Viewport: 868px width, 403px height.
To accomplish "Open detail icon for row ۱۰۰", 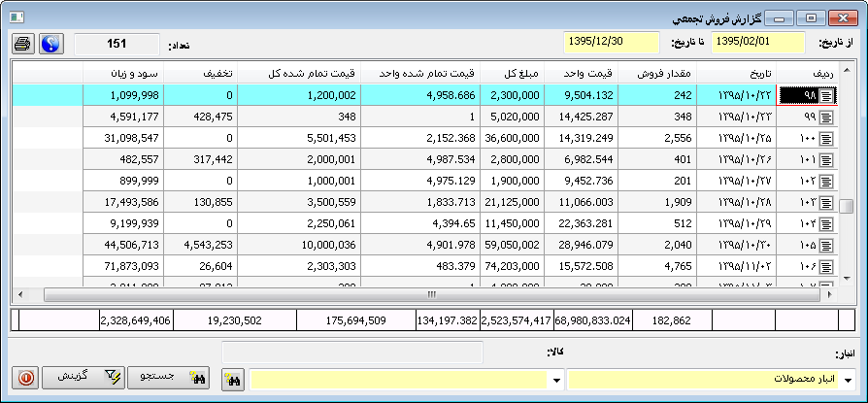I will click(826, 139).
